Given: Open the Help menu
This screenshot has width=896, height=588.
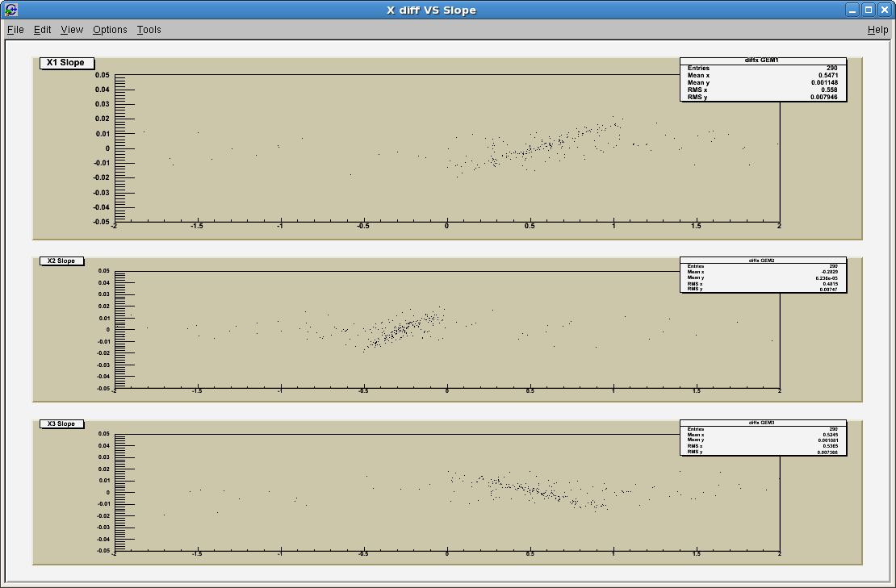Looking at the screenshot, I should (x=877, y=30).
